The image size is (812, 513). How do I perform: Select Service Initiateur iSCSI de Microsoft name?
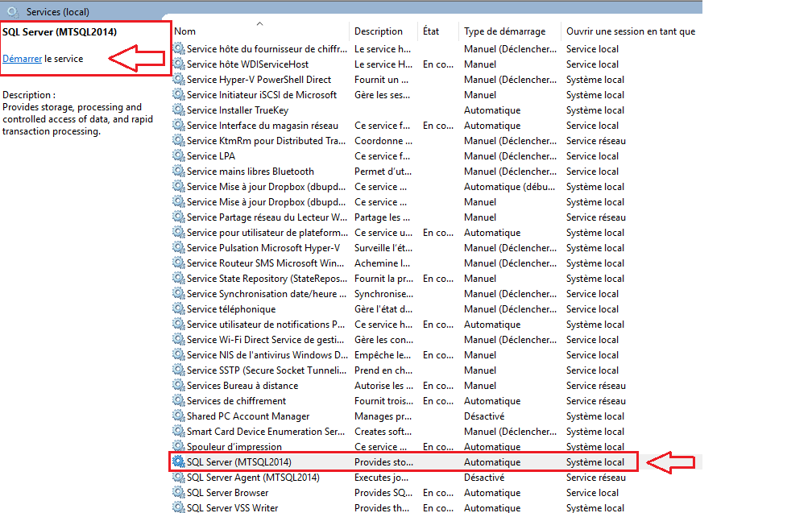pos(262,95)
